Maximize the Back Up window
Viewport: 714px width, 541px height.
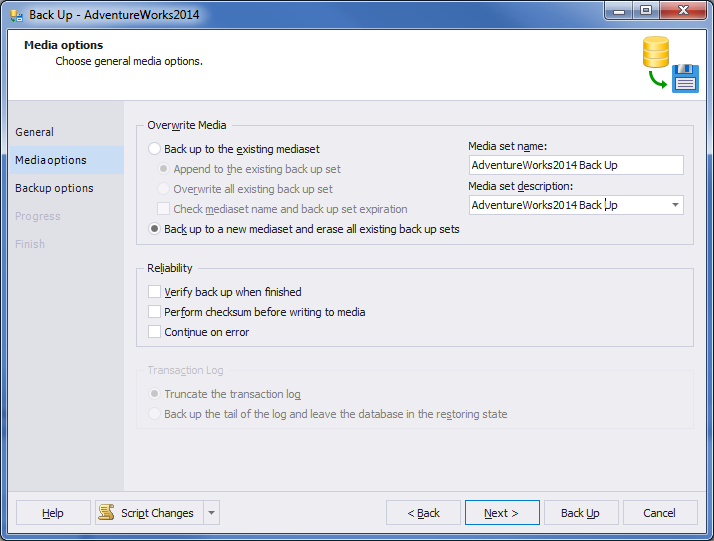(x=646, y=11)
